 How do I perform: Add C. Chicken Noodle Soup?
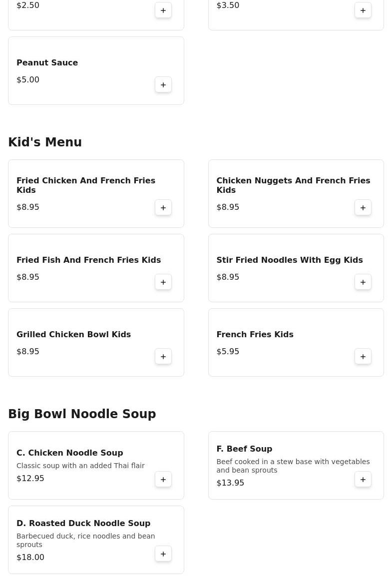(x=163, y=480)
